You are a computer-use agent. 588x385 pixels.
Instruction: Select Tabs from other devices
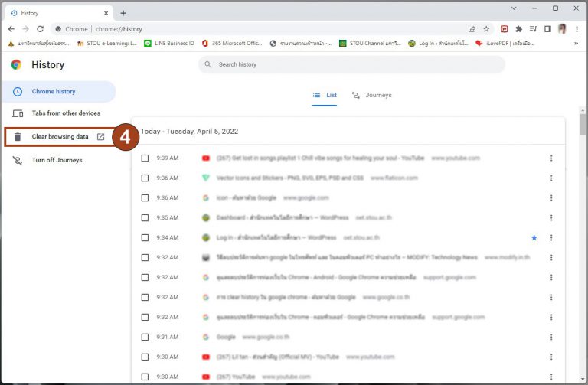pyautogui.click(x=65, y=113)
